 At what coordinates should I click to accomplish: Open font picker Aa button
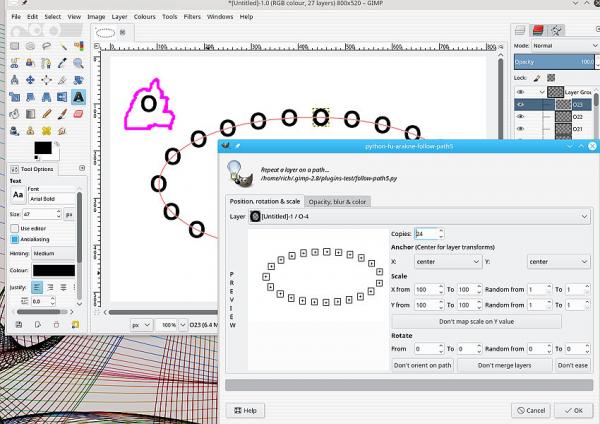[18, 195]
